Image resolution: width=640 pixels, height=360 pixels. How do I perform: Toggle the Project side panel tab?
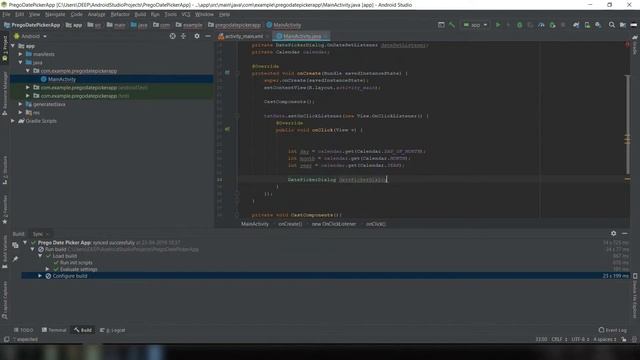[x=5, y=49]
